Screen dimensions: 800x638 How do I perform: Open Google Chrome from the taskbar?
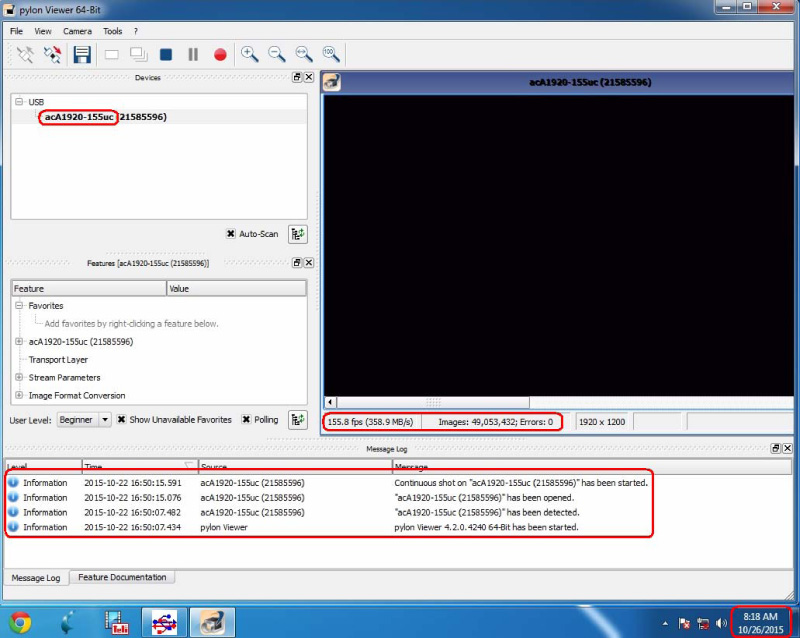pyautogui.click(x=20, y=623)
